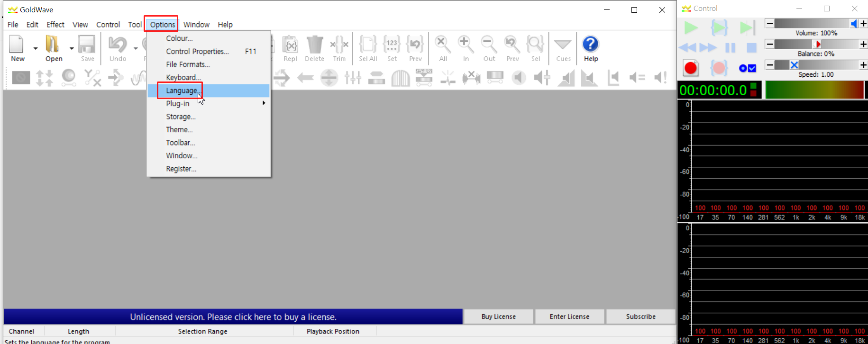Click the maximize volume icon with exclamation
The image size is (868, 344).
(x=660, y=78)
